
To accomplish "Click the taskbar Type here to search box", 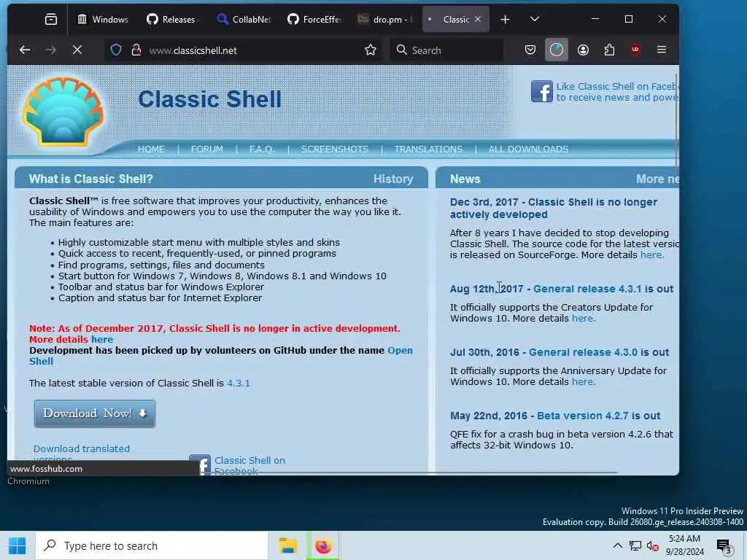I will pos(152,545).
